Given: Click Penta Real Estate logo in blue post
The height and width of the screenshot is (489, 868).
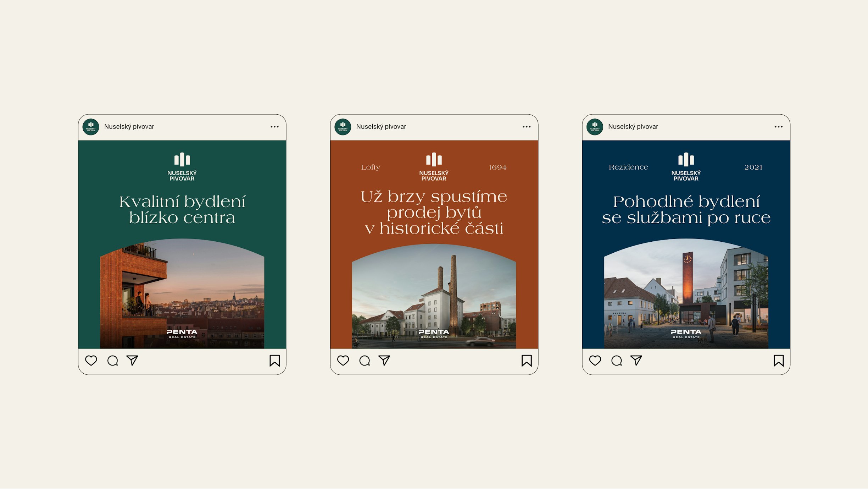Looking at the screenshot, I should (686, 334).
